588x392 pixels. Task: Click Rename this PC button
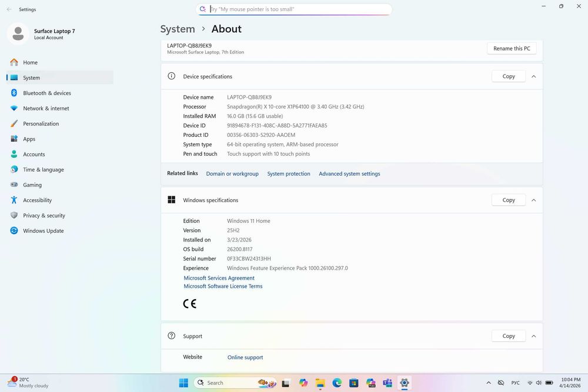pyautogui.click(x=512, y=48)
